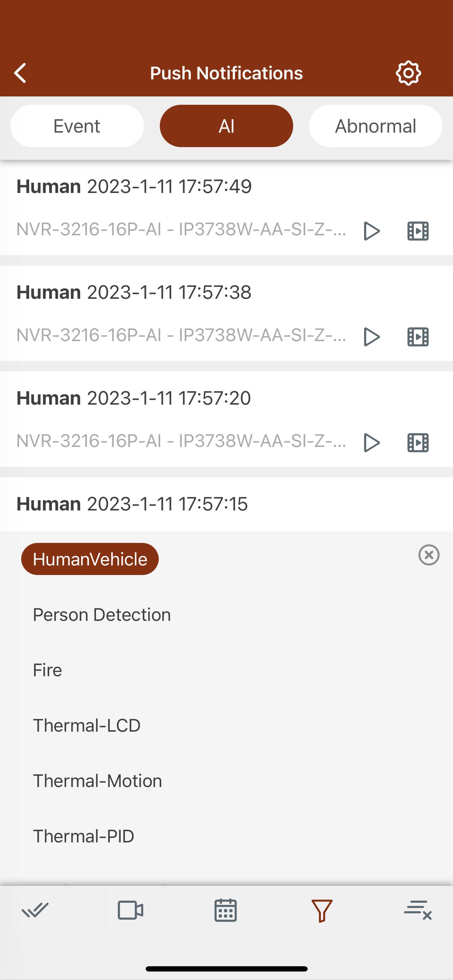Viewport: 453px width, 980px height.
Task: Open the calendar date filter
Action: (225, 911)
